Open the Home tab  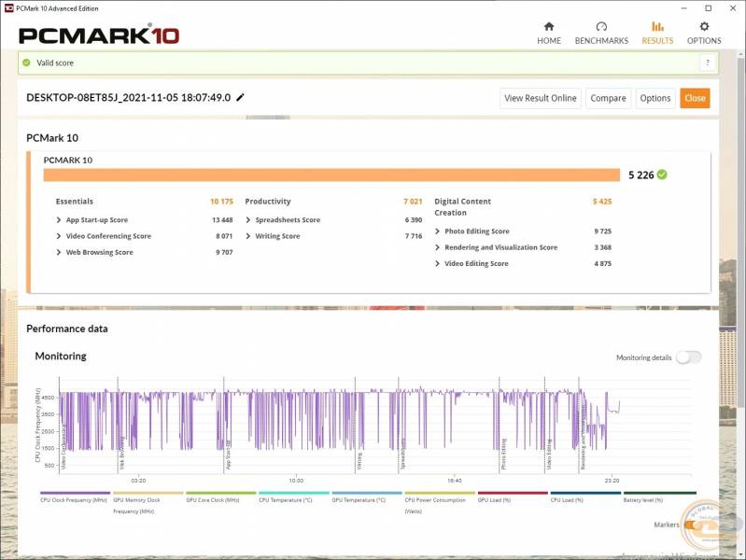tap(549, 34)
